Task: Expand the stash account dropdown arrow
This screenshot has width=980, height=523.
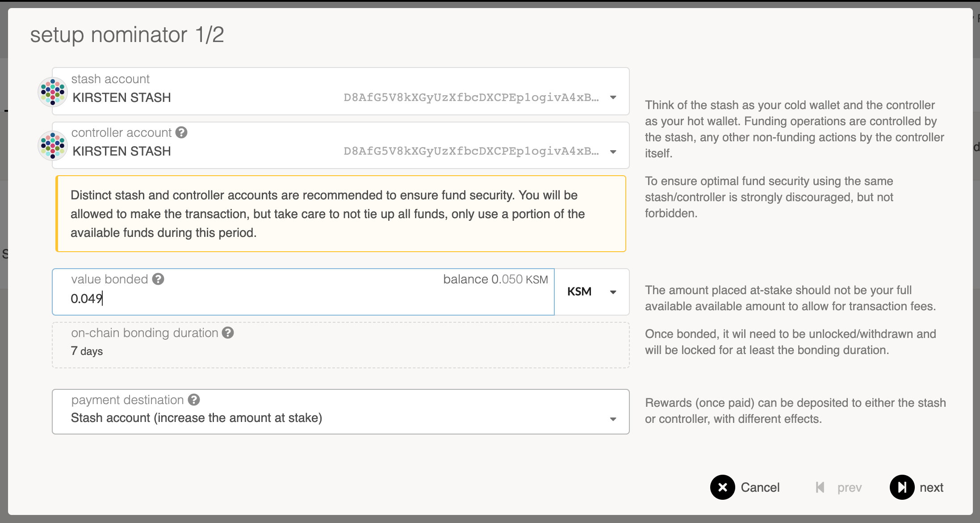Action: click(613, 97)
